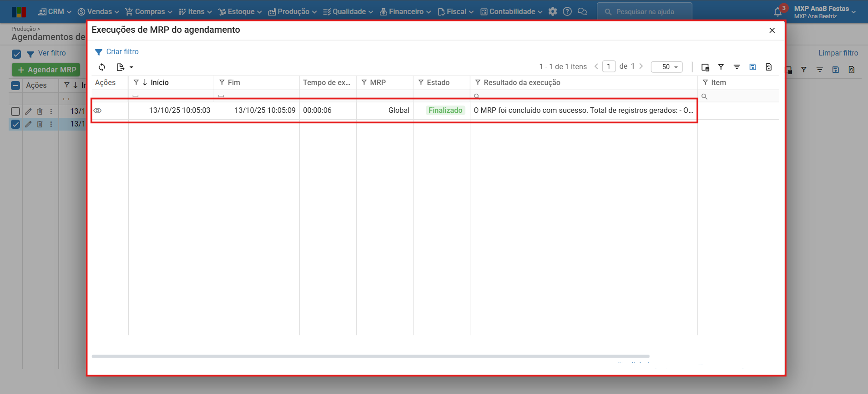Click the colored application logo
Viewport: 868px width, 394px height.
[19, 12]
